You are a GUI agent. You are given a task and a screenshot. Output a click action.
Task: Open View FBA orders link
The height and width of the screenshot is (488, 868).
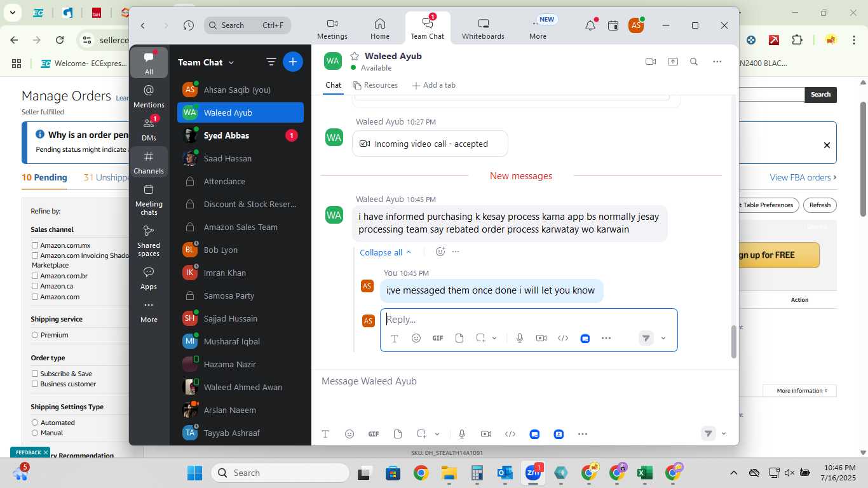(803, 177)
